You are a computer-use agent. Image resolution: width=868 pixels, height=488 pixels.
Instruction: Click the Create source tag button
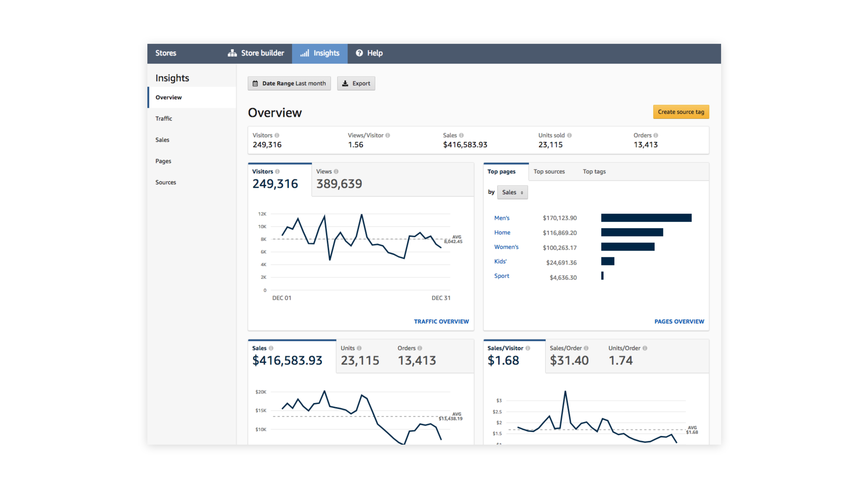tap(681, 112)
